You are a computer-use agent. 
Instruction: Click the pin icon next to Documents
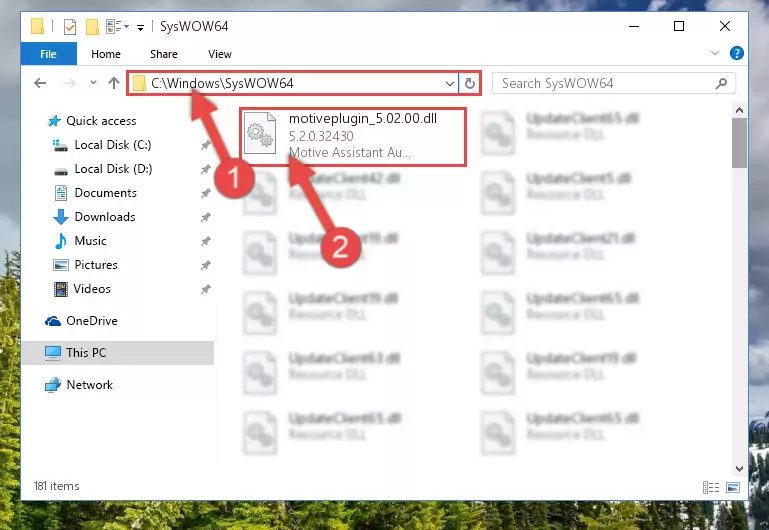pos(205,193)
